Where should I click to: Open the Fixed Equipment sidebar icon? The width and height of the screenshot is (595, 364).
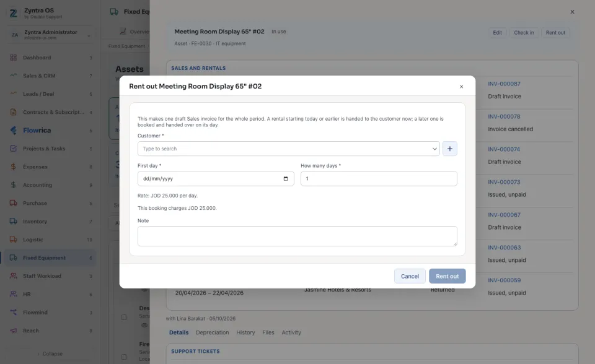[13, 258]
